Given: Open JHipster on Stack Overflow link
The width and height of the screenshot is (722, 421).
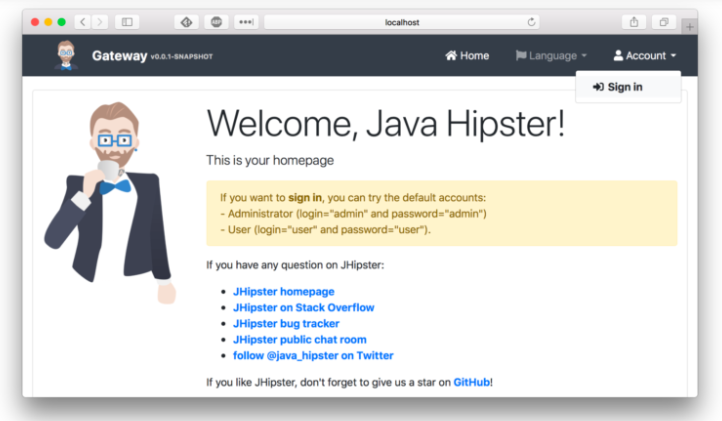Looking at the screenshot, I should (303, 308).
